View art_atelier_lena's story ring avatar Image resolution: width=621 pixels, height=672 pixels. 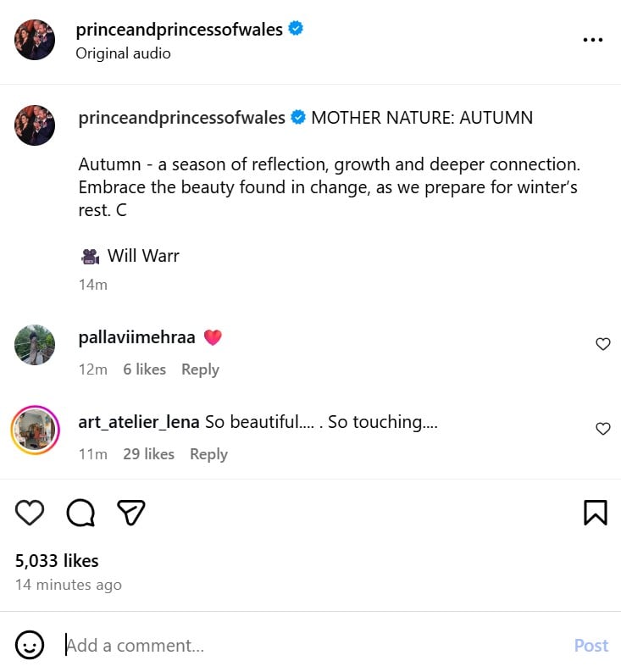pos(35,430)
